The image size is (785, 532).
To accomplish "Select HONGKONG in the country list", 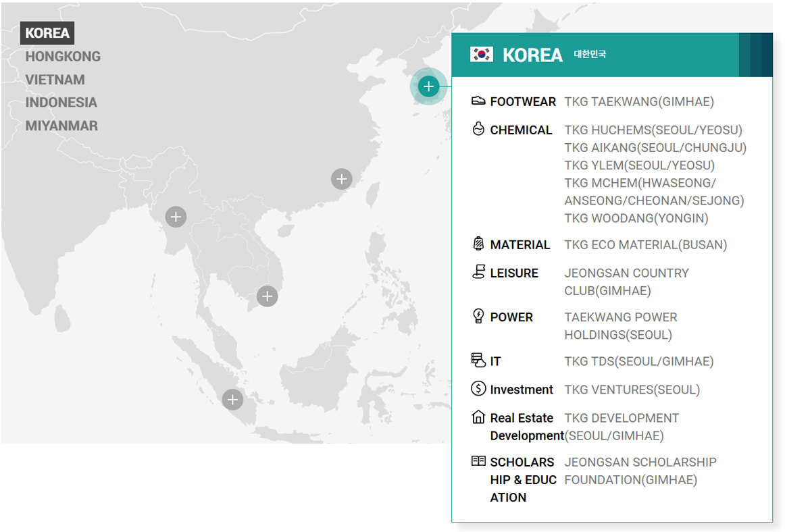I will click(63, 57).
